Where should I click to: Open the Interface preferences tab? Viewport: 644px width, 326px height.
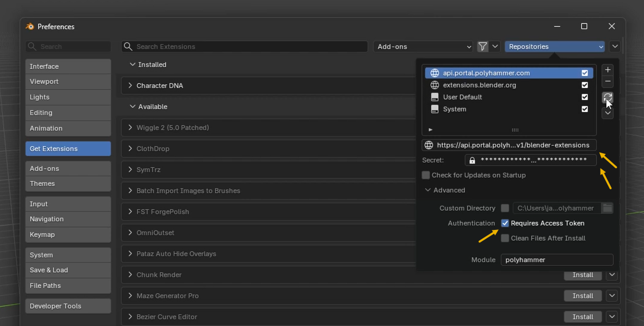[x=68, y=66]
